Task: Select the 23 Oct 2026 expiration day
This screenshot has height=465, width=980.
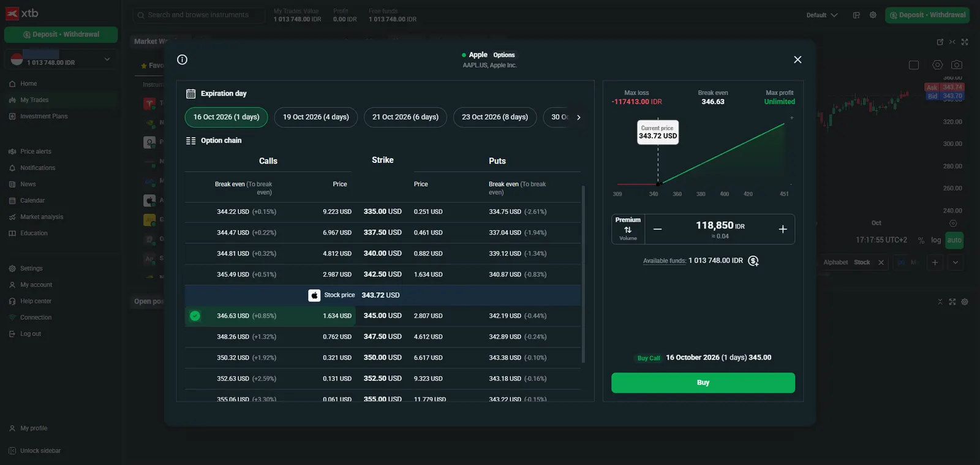Action: coord(495,117)
